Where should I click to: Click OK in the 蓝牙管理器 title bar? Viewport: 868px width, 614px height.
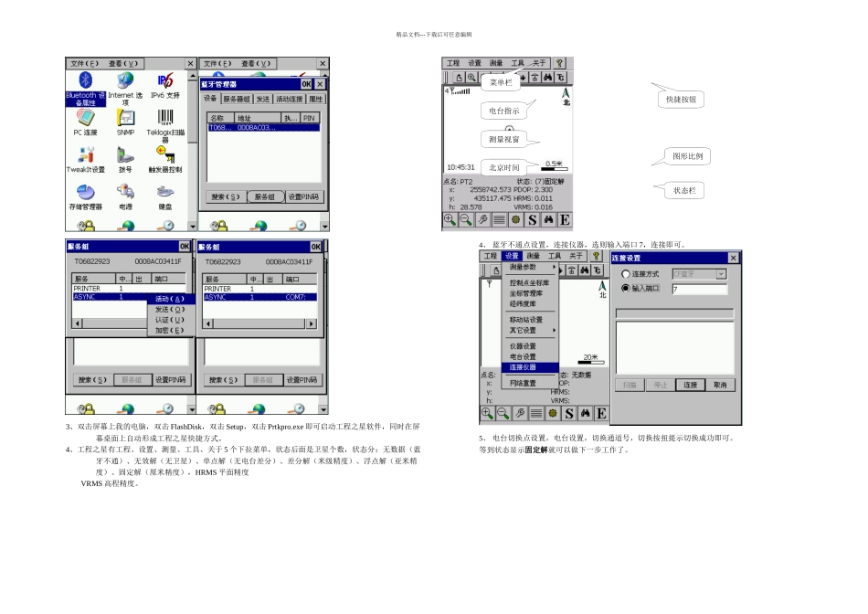tap(306, 84)
